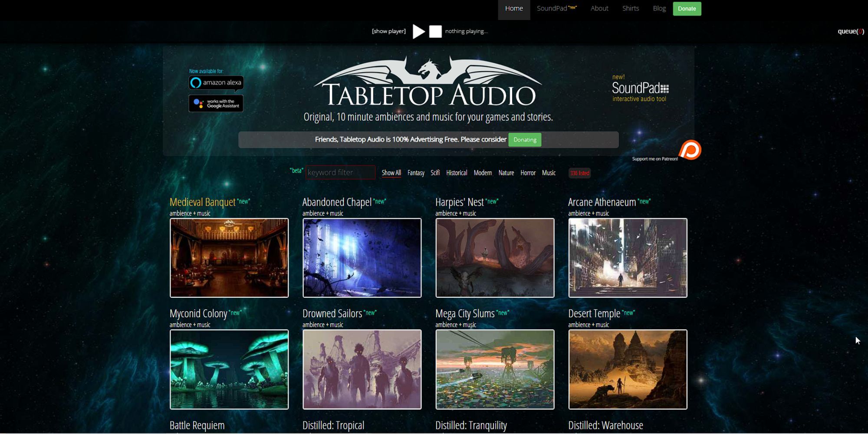Filter by Nature

[x=506, y=173]
